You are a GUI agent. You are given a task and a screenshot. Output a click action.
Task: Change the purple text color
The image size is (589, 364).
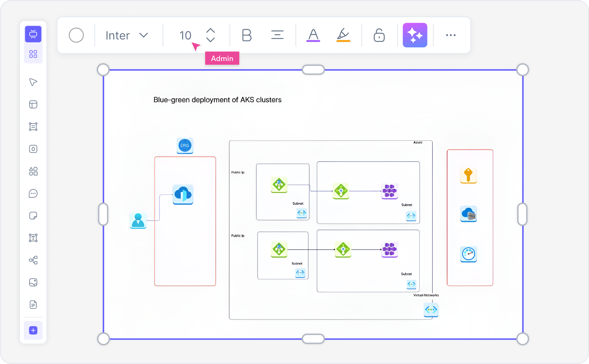(x=313, y=35)
